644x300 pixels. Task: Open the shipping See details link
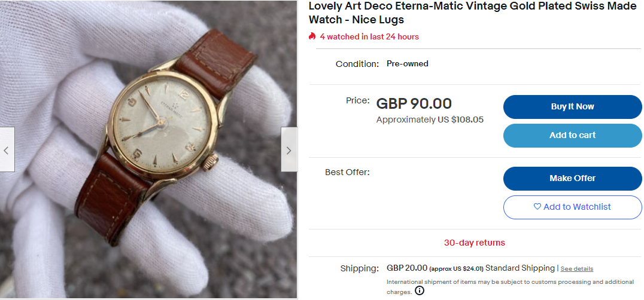pos(576,269)
